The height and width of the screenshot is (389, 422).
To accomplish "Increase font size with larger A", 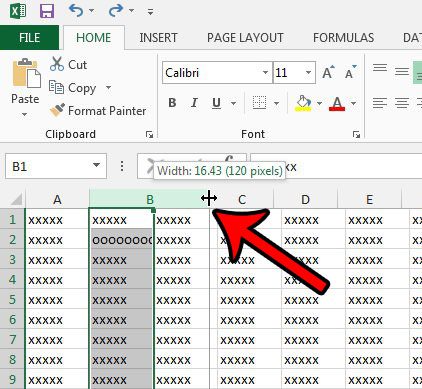I will (328, 72).
